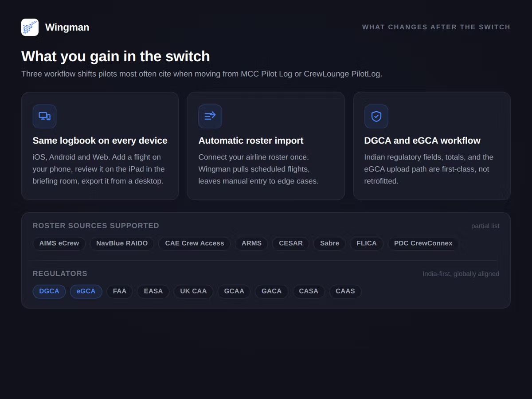Toggle the highlighted DGCA regulator chip
This screenshot has height=399, width=532.
coord(49,291)
